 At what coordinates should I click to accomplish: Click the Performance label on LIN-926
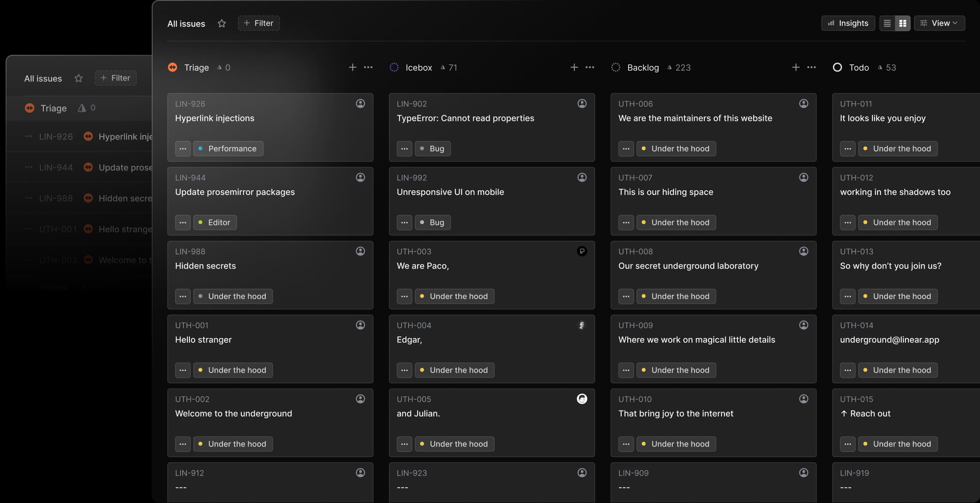point(228,149)
